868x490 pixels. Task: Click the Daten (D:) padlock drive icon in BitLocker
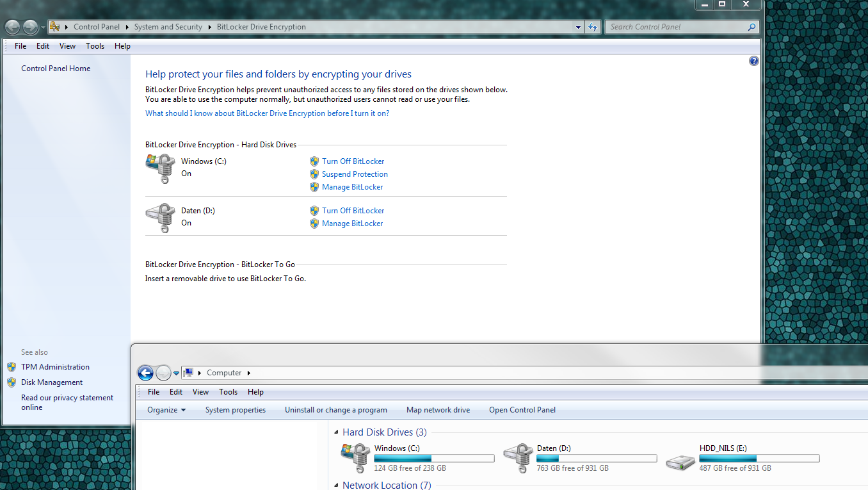click(160, 218)
